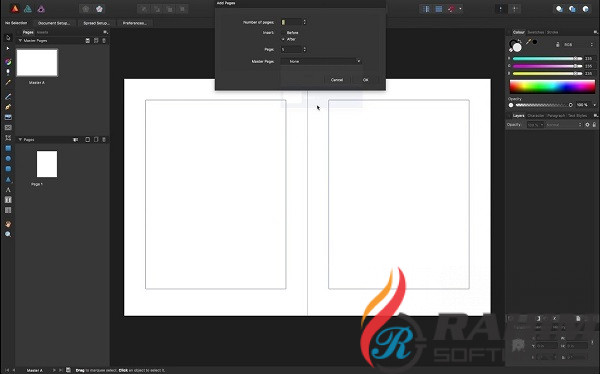
Task: Click the Layers panel gear icon
Action: click(x=587, y=125)
